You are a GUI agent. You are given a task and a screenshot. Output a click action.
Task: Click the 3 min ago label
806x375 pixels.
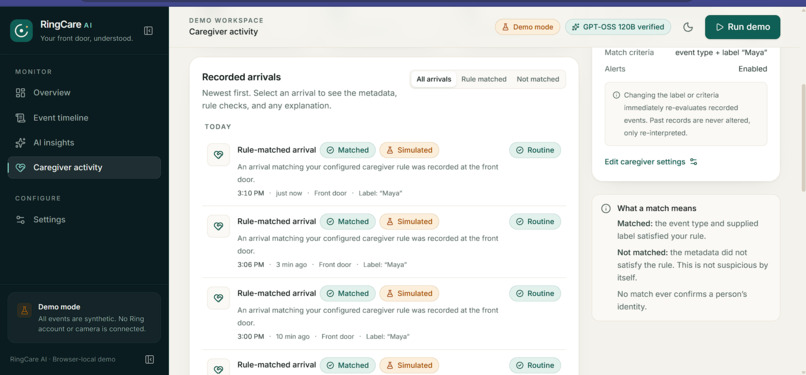point(291,265)
